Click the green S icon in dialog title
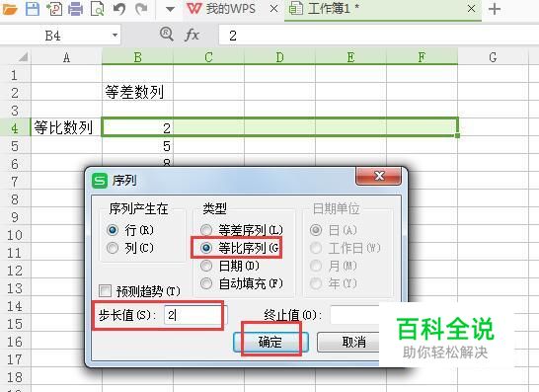Image resolution: width=539 pixels, height=392 pixels. pyautogui.click(x=100, y=180)
